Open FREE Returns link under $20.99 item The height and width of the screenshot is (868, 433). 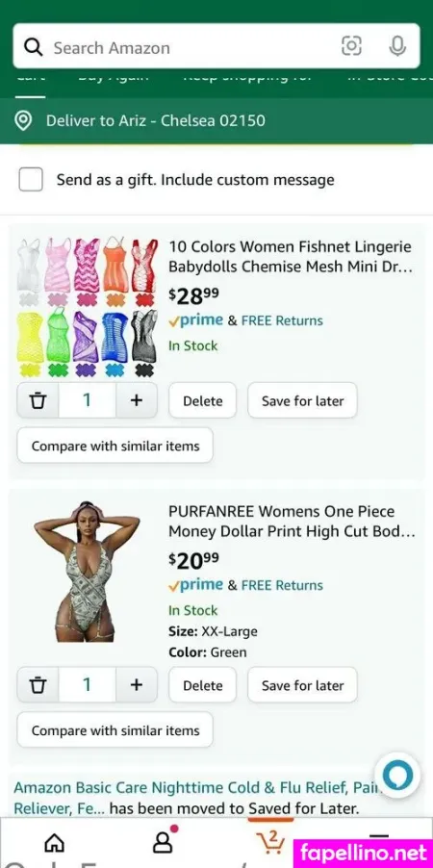[x=282, y=585]
